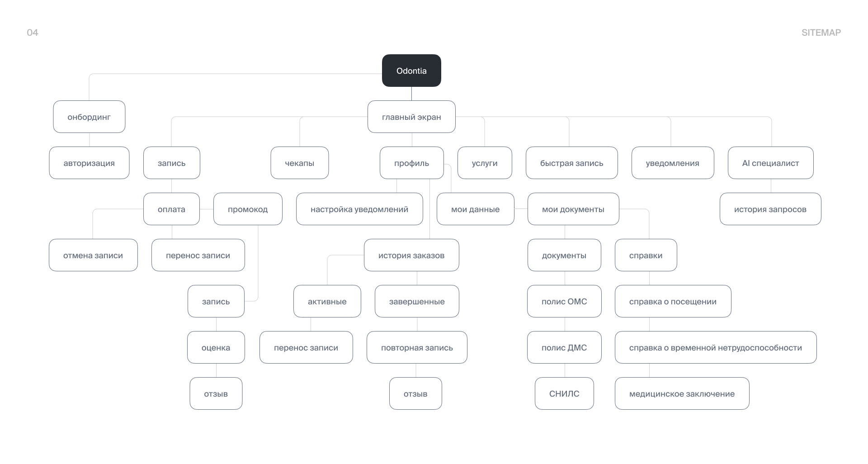Image resolution: width=868 pixels, height=464 pixels.
Task: Click the авторизация box
Action: click(x=89, y=163)
